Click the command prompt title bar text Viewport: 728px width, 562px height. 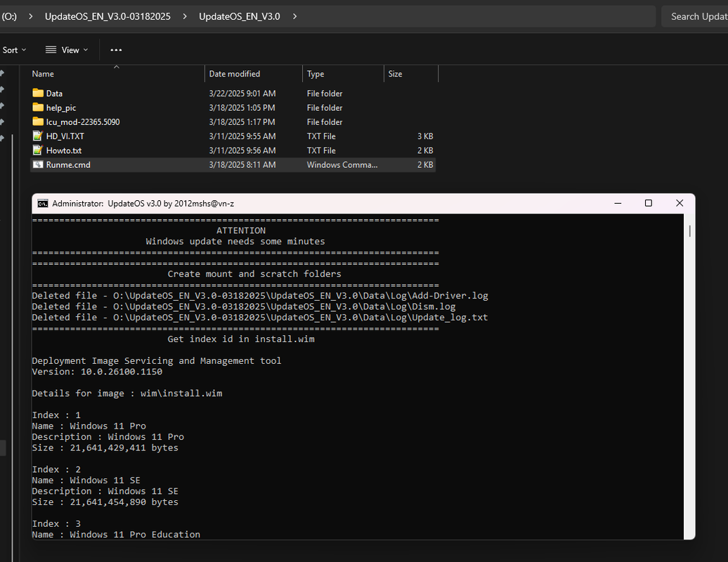pyautogui.click(x=143, y=204)
